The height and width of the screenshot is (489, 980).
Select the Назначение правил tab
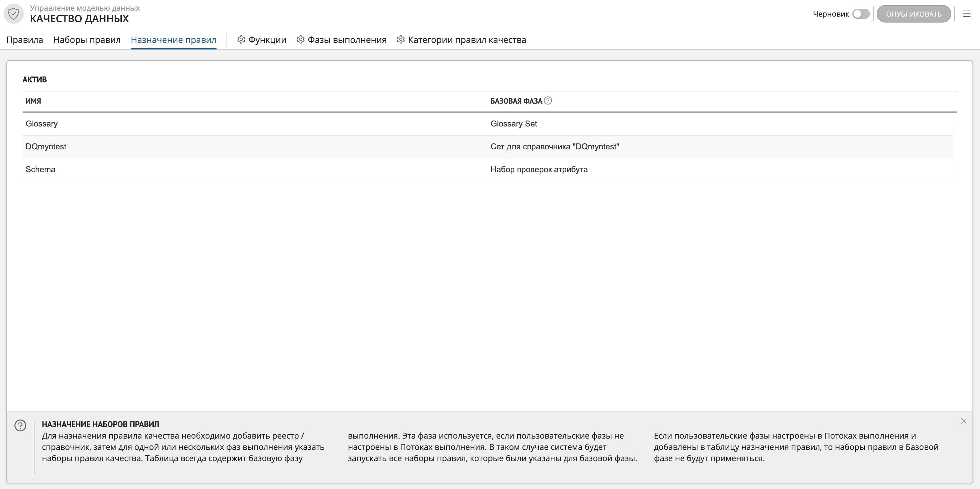[173, 39]
